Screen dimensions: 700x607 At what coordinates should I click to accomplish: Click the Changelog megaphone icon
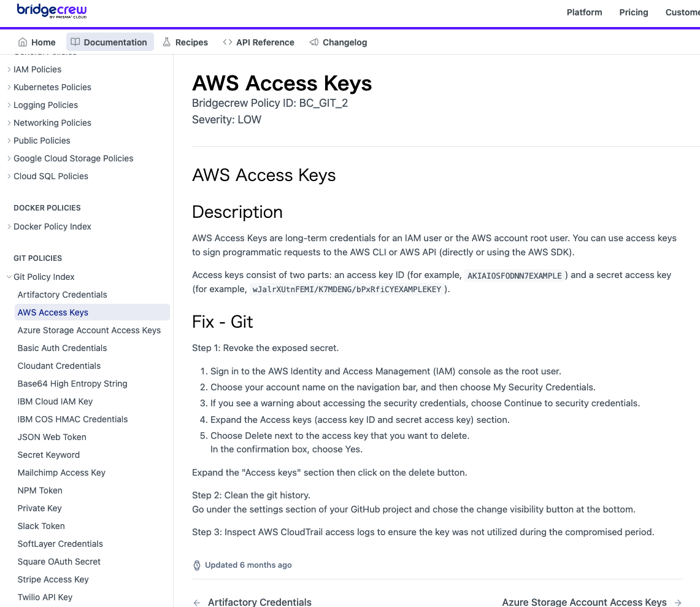[x=314, y=42]
